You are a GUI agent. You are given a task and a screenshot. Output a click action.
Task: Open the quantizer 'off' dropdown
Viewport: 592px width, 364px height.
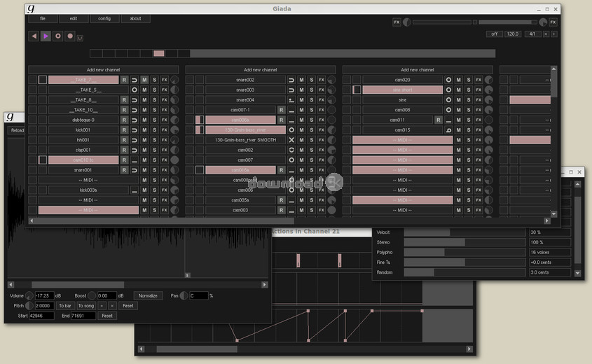(493, 34)
